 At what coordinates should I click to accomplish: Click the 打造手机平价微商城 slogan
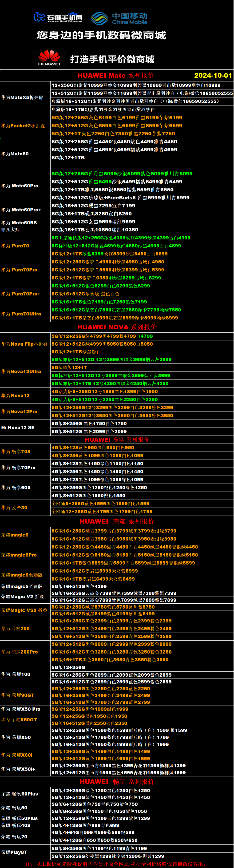(x=112, y=60)
